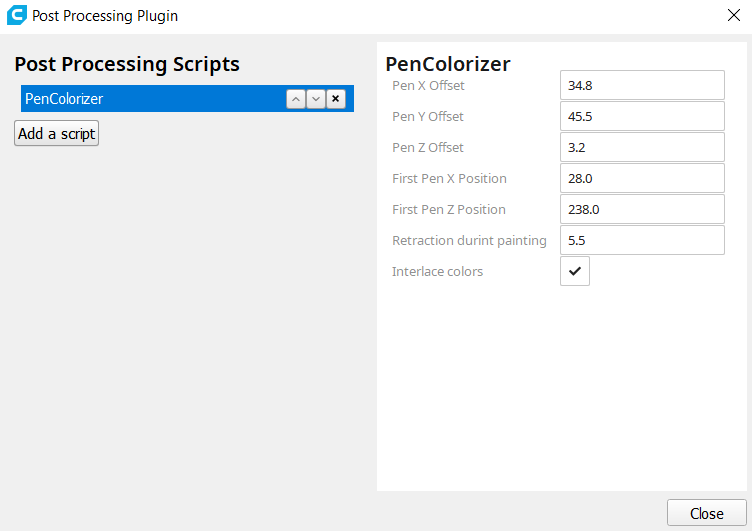
Task: Focus the Pen X Offset field
Action: click(641, 85)
